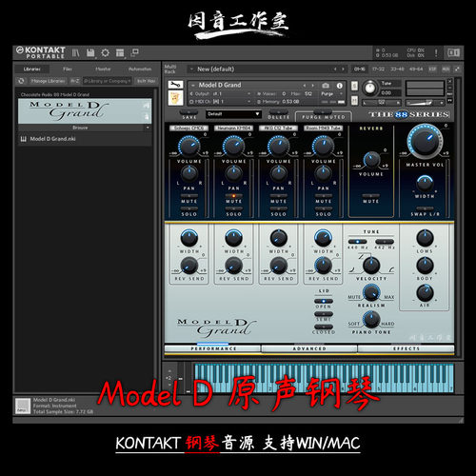Select 440 Hz tuning
Image resolution: width=476 pixels, height=476 pixels.
[x=358, y=242]
